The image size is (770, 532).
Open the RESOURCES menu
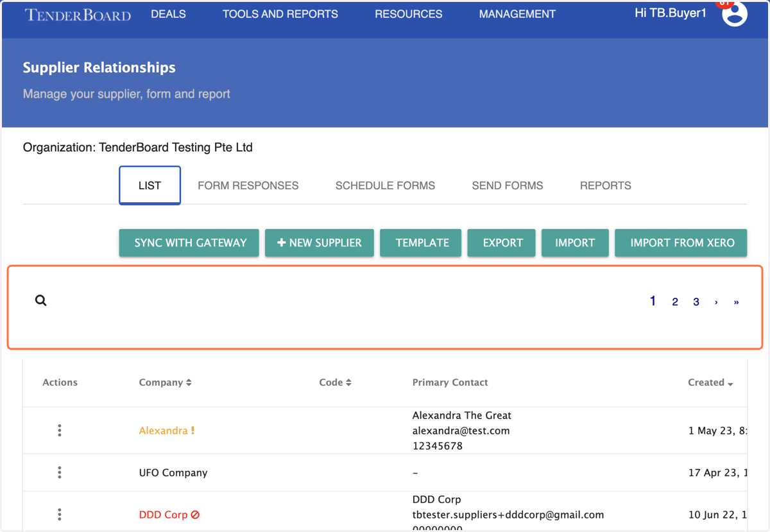click(x=409, y=14)
